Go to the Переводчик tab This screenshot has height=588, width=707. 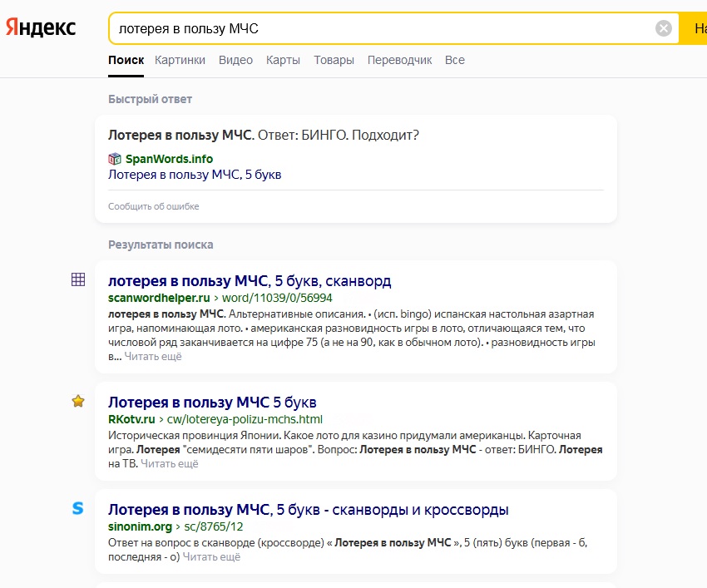[x=399, y=60]
